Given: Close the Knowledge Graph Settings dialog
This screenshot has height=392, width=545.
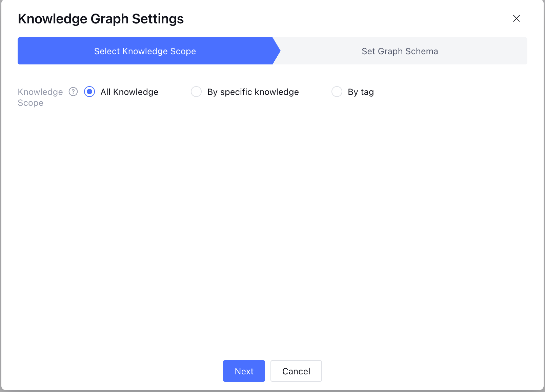Looking at the screenshot, I should (516, 18).
